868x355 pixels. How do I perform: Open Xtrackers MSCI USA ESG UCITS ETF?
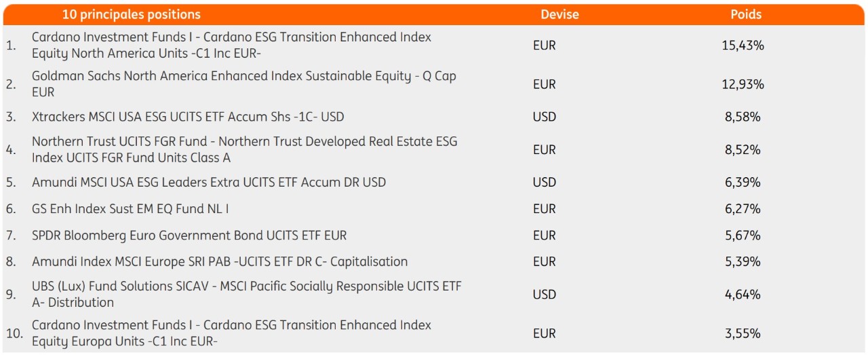coord(188,117)
